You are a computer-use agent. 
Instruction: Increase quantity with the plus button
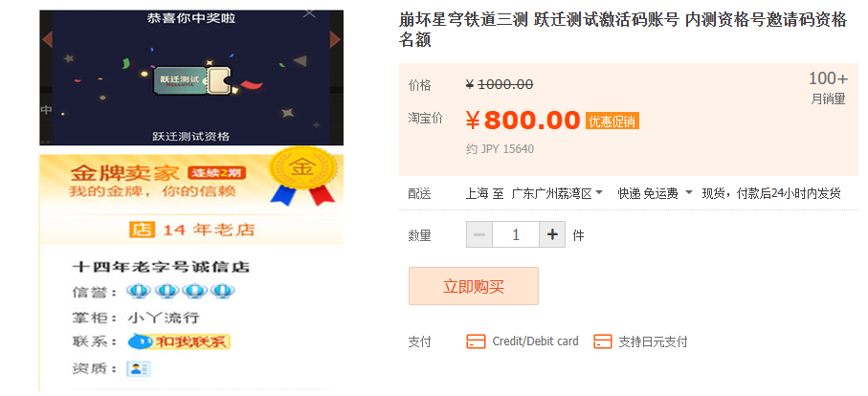(552, 235)
